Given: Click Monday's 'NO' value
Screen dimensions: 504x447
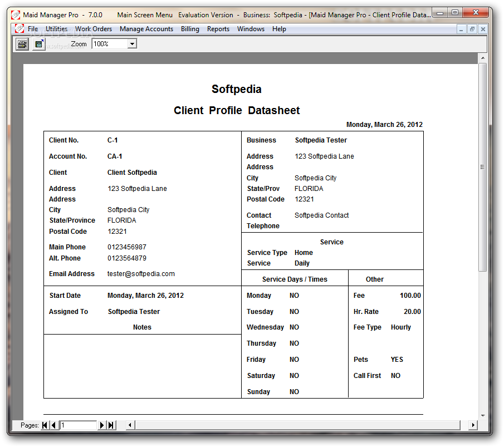Looking at the screenshot, I should [x=294, y=296].
